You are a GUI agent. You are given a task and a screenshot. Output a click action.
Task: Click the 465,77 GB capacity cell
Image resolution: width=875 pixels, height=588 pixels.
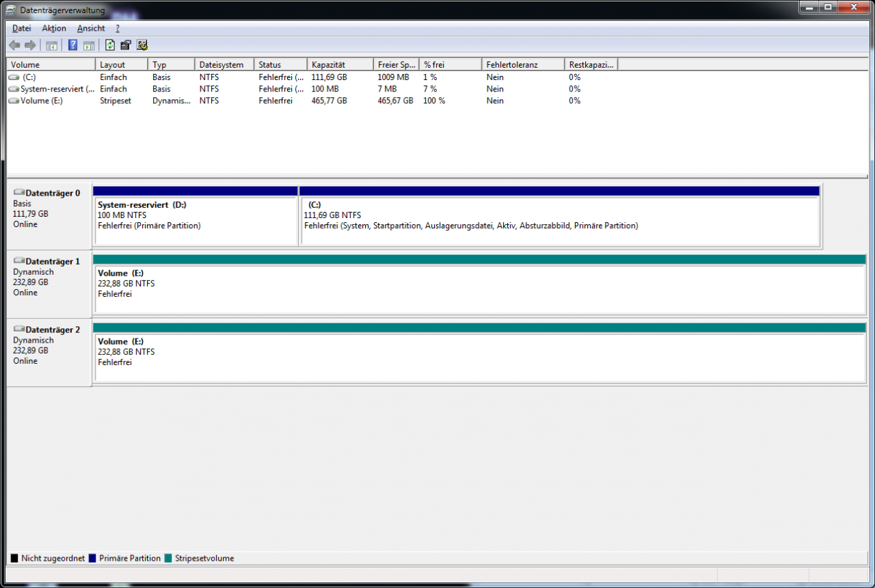coord(329,101)
